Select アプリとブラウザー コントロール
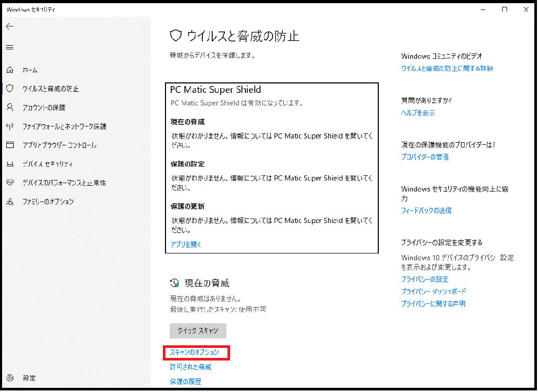Image resolution: width=538 pixels, height=392 pixels. coord(55,145)
